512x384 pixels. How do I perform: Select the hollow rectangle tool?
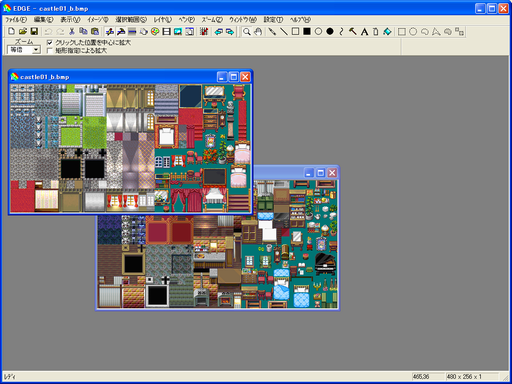click(295, 32)
